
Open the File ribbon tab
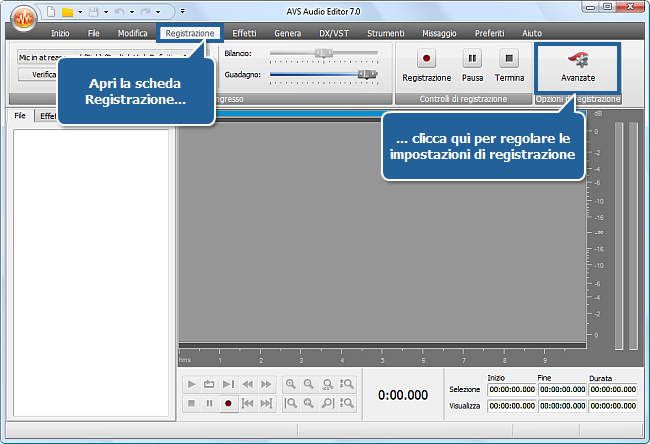94,33
